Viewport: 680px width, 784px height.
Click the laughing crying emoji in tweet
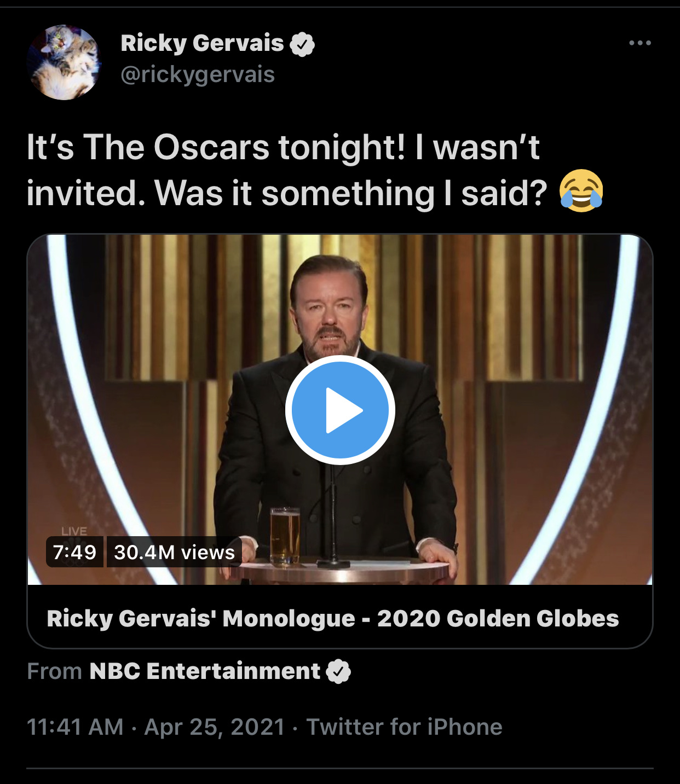click(581, 191)
